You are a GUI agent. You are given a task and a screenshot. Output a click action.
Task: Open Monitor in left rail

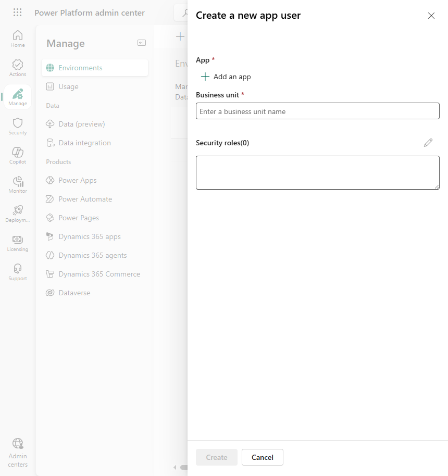[18, 184]
